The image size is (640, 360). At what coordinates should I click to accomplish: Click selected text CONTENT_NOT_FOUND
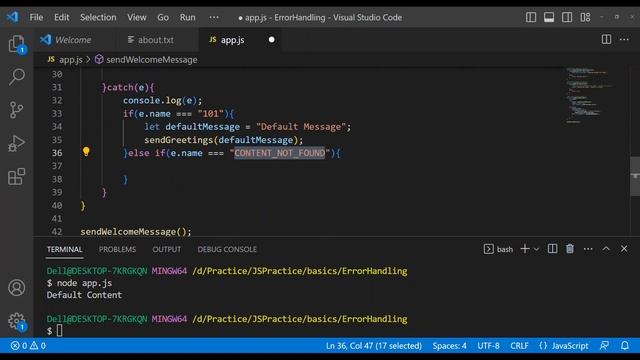280,153
